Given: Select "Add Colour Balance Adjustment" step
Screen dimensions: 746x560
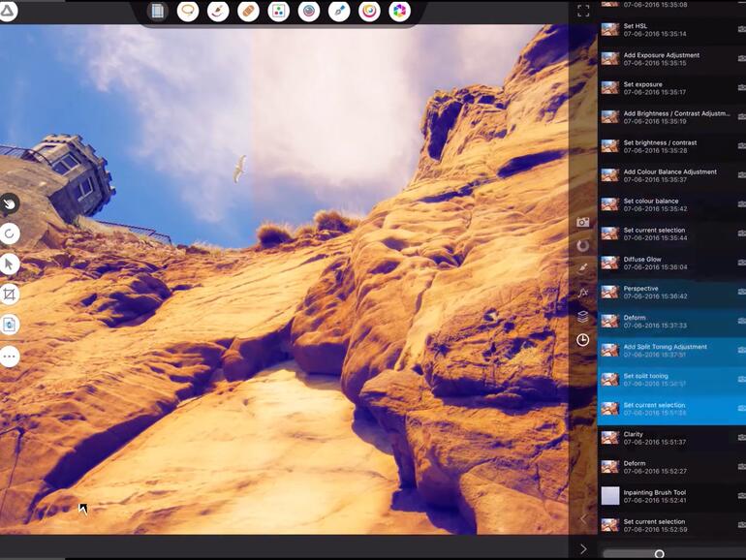Looking at the screenshot, I should [x=671, y=175].
